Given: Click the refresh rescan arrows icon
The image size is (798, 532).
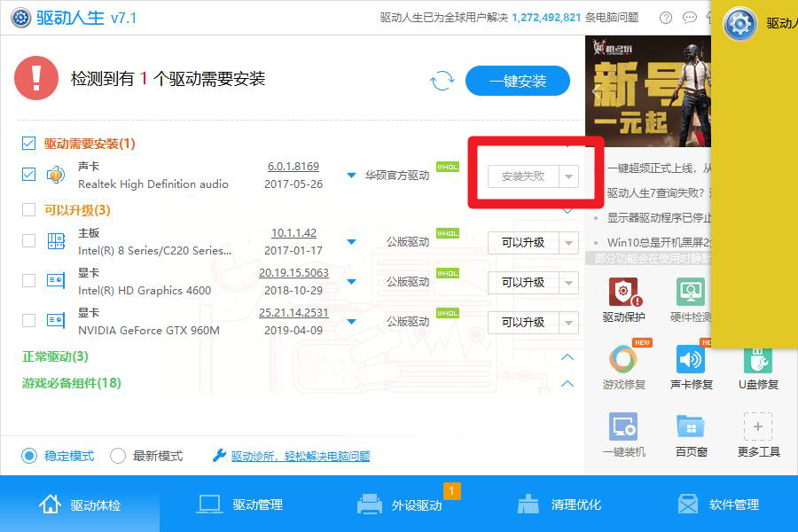Looking at the screenshot, I should click(442, 81).
